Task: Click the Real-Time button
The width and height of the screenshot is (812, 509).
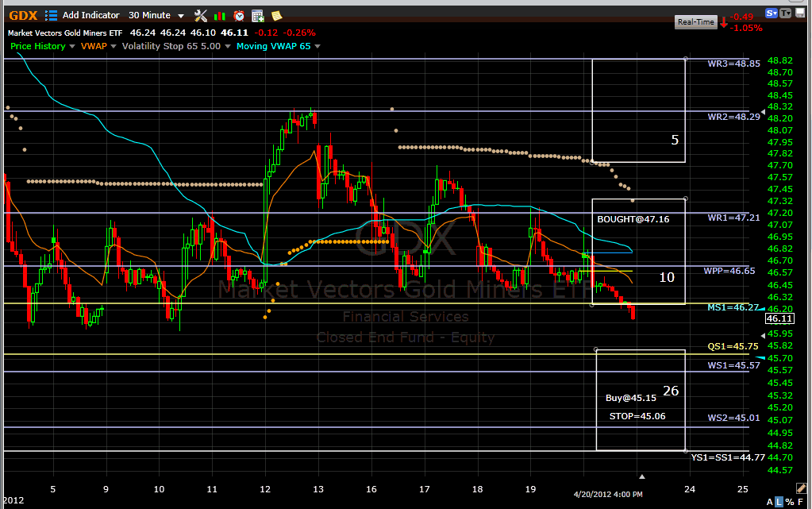Action: 696,21
